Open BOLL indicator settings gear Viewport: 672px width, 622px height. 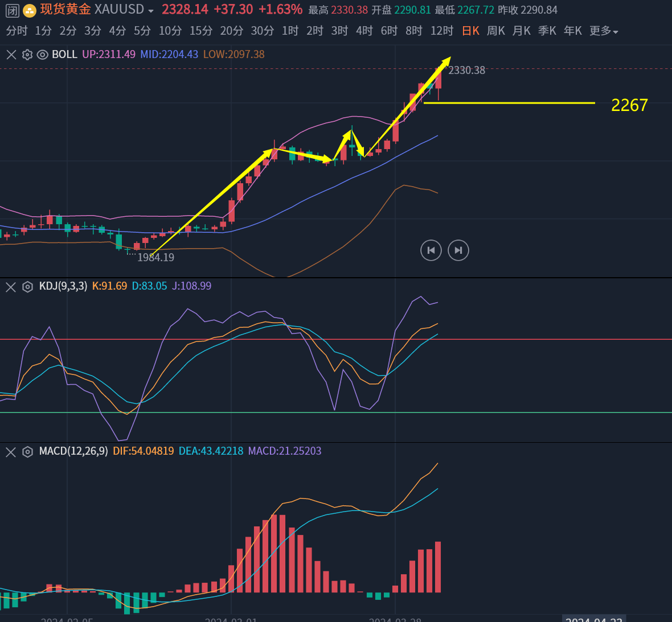pyautogui.click(x=27, y=55)
